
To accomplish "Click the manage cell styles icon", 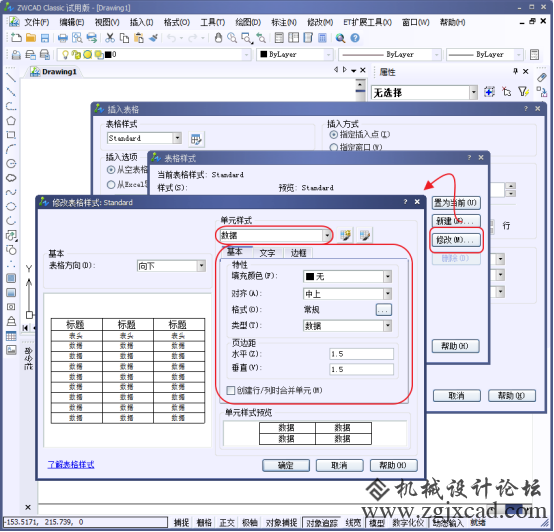I will (x=364, y=235).
